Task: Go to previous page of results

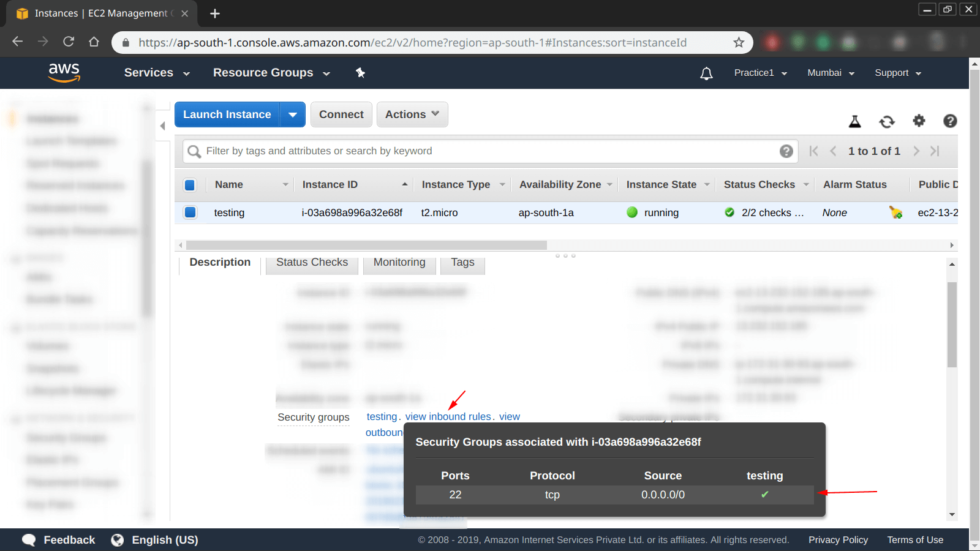Action: 833,151
